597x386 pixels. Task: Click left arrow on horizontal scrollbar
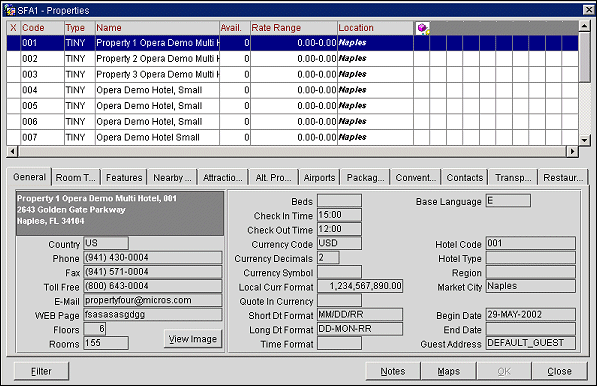point(12,152)
